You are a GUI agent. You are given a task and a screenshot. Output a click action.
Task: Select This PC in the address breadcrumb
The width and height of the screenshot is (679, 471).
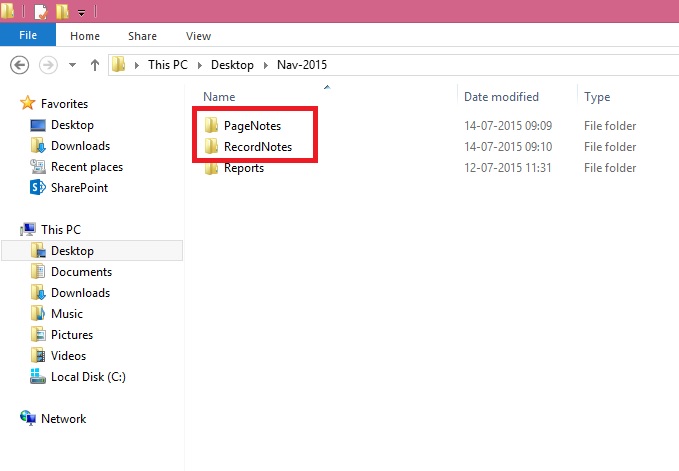[x=168, y=65]
